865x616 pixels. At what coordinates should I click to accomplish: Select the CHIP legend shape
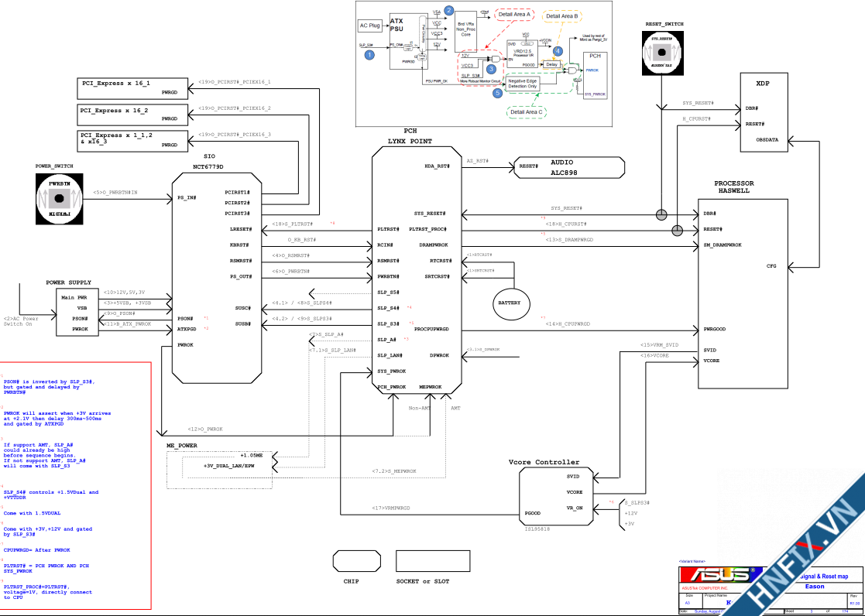tap(351, 561)
